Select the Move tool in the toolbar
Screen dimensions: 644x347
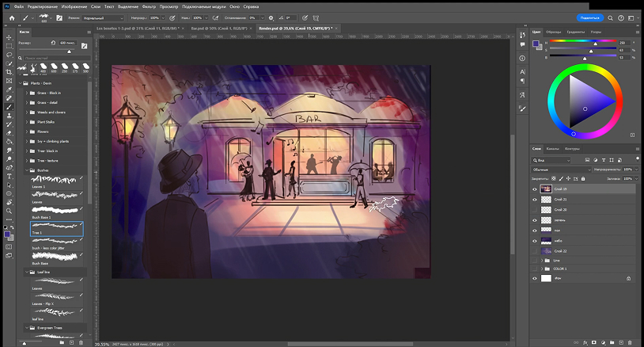pos(7,38)
